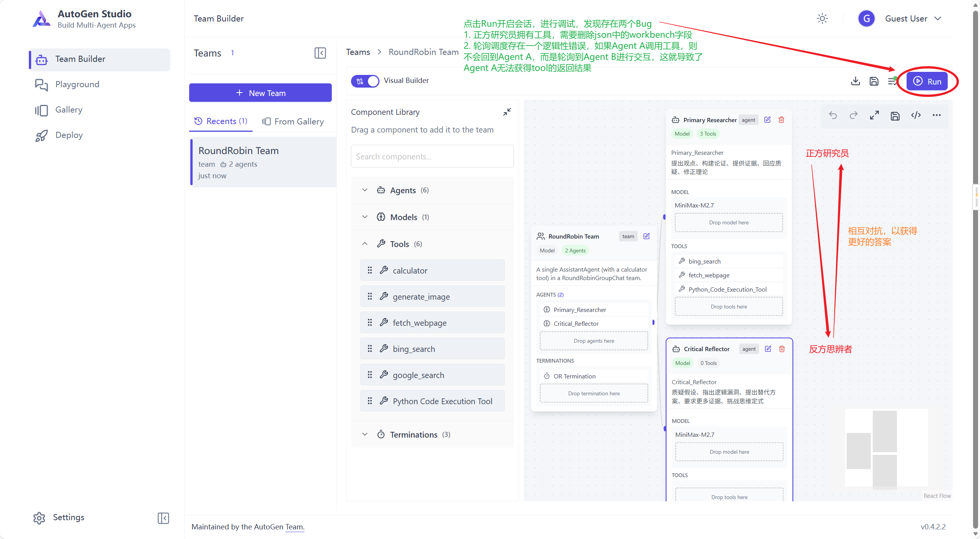This screenshot has width=980, height=539.
Task: Collapse the main navigation sidebar
Action: (163, 518)
